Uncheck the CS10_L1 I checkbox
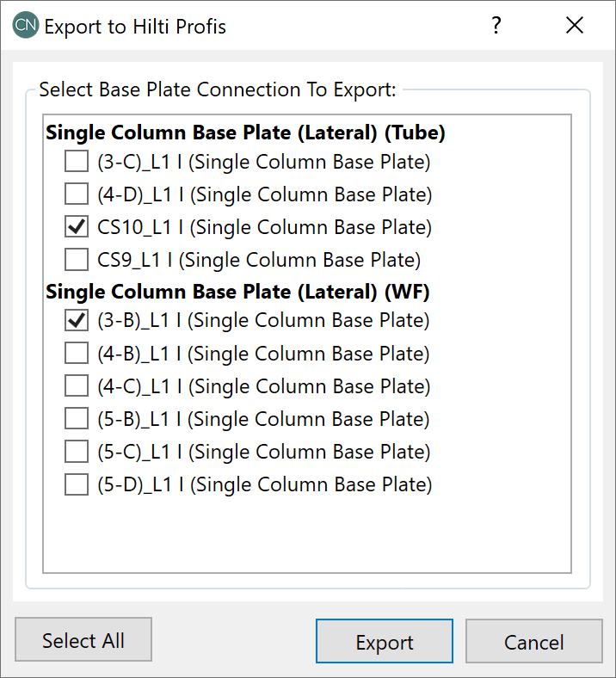The width and height of the screenshot is (616, 678). [x=77, y=227]
